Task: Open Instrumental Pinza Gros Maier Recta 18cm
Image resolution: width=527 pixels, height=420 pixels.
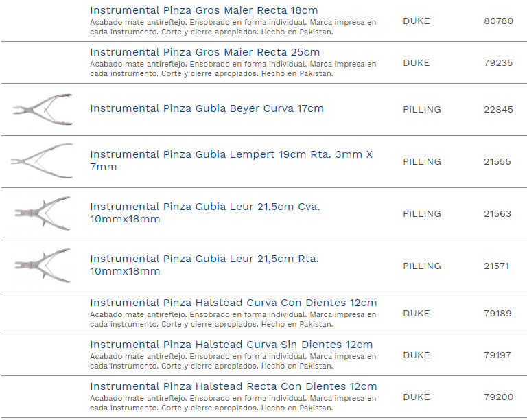Action: [x=204, y=10]
